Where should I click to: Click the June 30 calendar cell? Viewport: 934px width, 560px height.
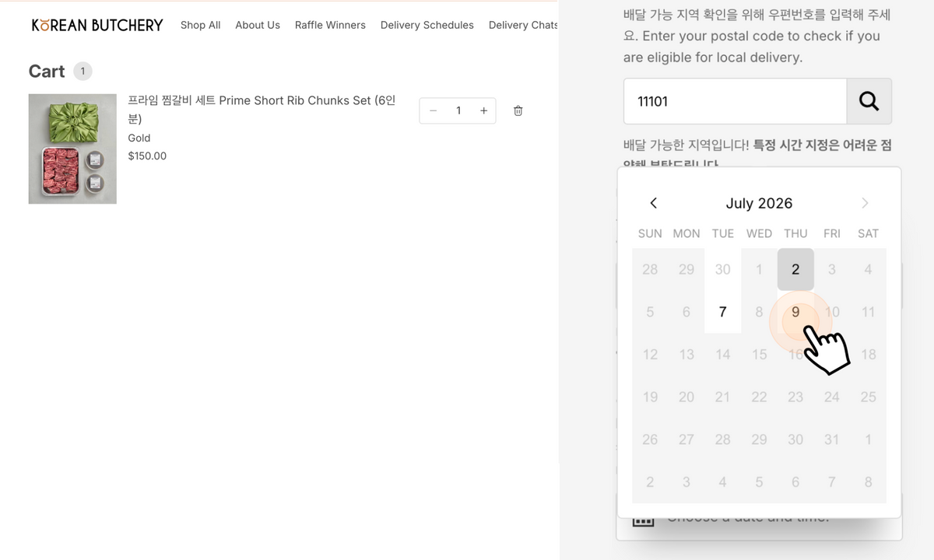tap(722, 269)
